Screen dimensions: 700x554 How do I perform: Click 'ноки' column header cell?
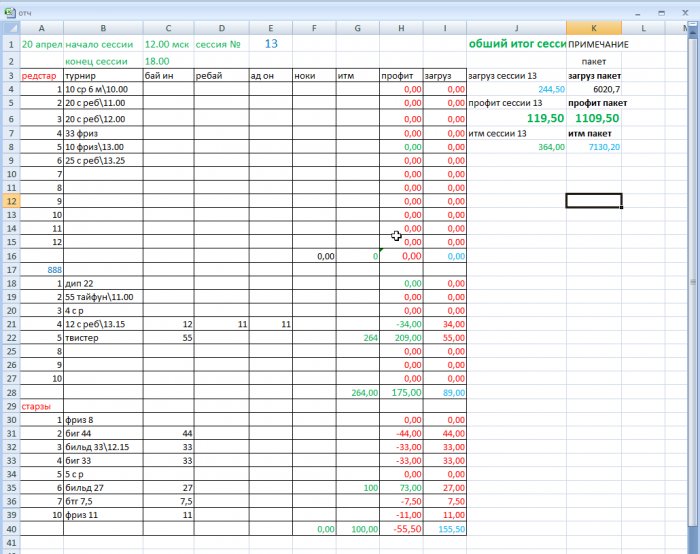click(314, 76)
